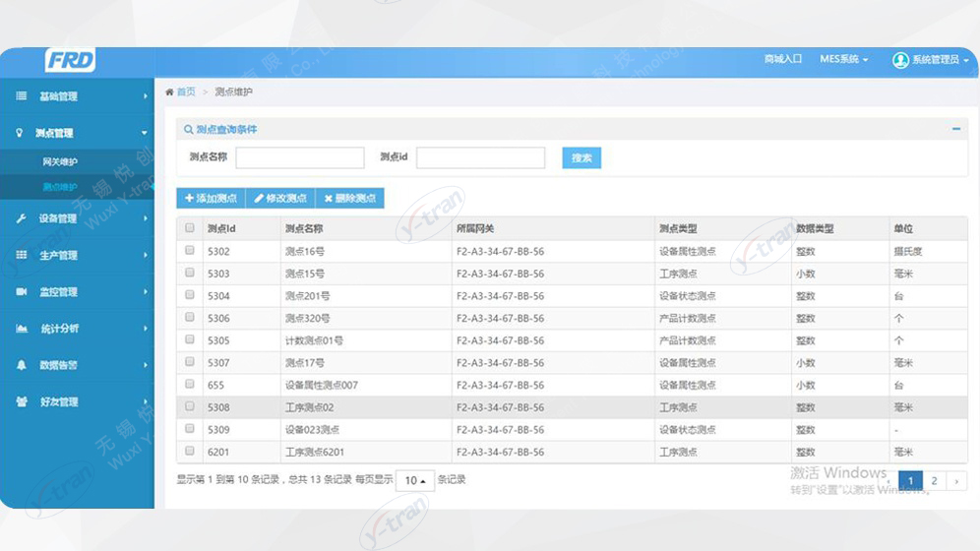Collapse the 测点查询条件 panel with the minus icon

click(x=955, y=129)
